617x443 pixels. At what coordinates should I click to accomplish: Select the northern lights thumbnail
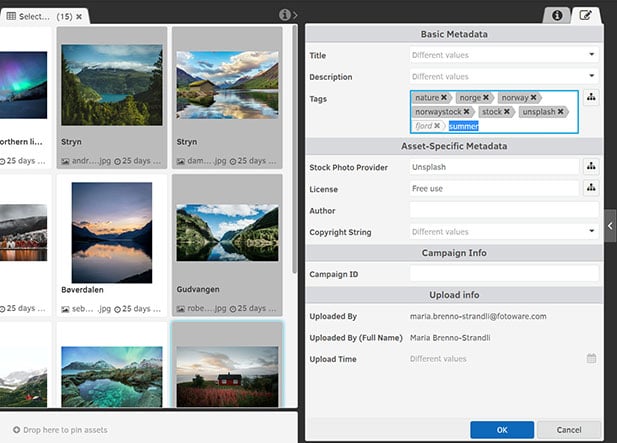(24, 85)
